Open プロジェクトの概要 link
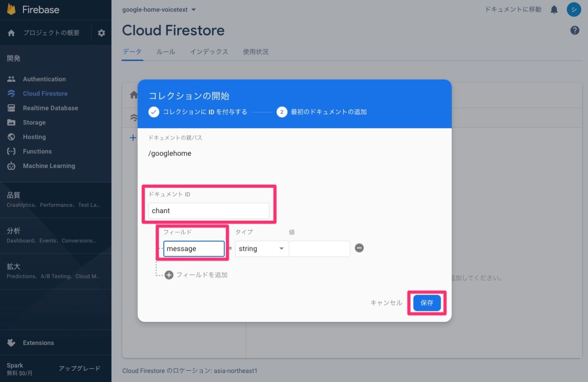The height and width of the screenshot is (382, 588). coord(52,33)
